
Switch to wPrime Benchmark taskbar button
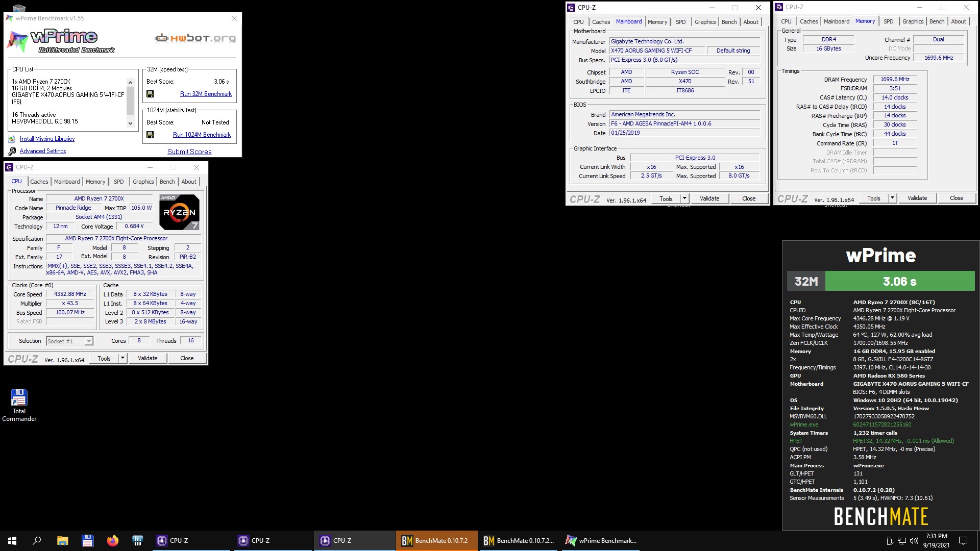coord(601,541)
